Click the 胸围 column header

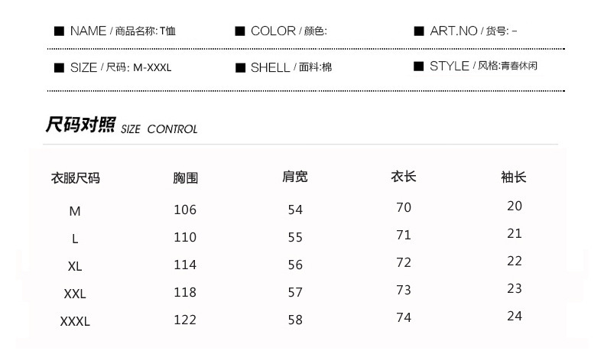[x=185, y=178]
